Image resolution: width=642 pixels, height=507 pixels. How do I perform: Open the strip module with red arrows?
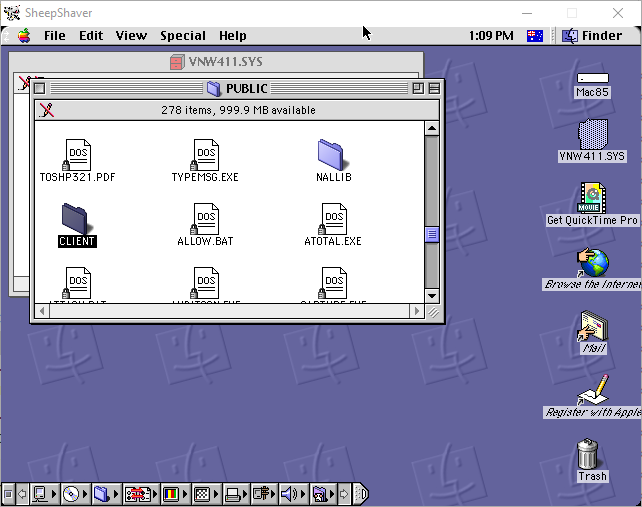[141, 494]
